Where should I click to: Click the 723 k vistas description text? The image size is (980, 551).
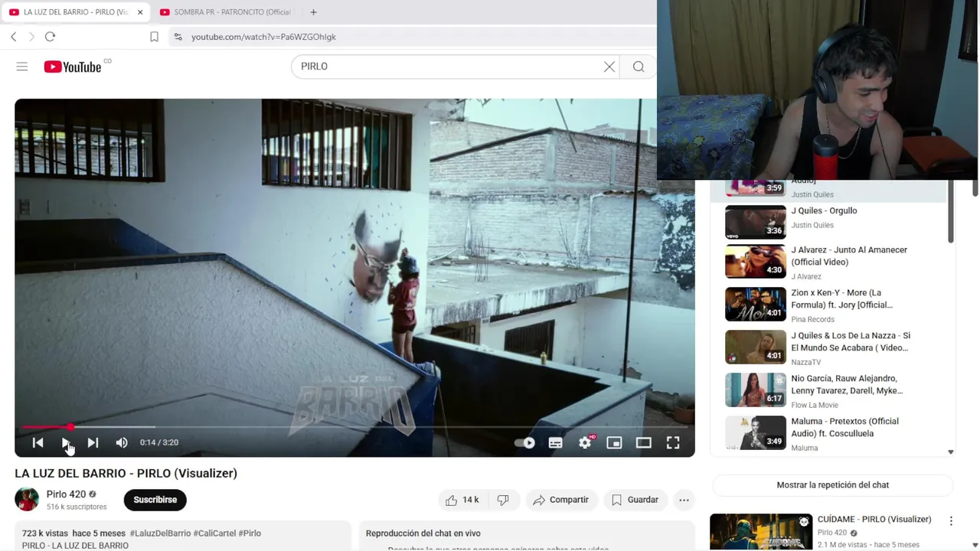(45, 533)
